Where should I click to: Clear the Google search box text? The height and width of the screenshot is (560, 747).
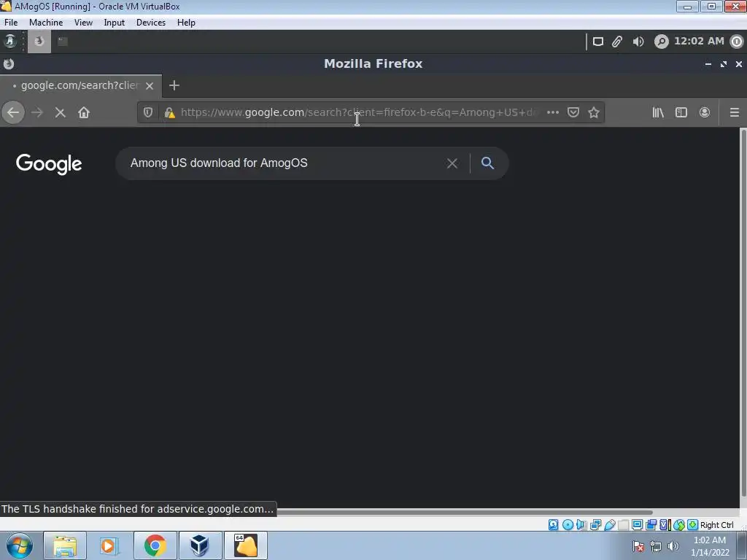[452, 163]
